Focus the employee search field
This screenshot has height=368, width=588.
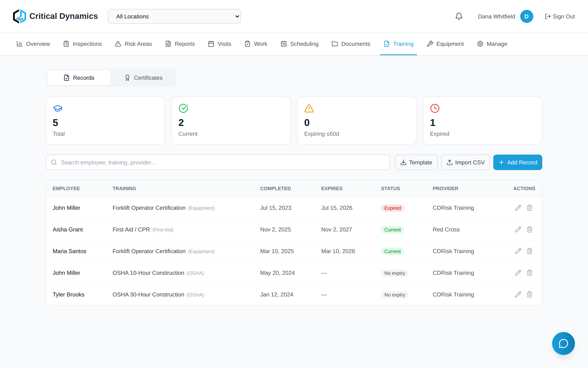[218, 162]
